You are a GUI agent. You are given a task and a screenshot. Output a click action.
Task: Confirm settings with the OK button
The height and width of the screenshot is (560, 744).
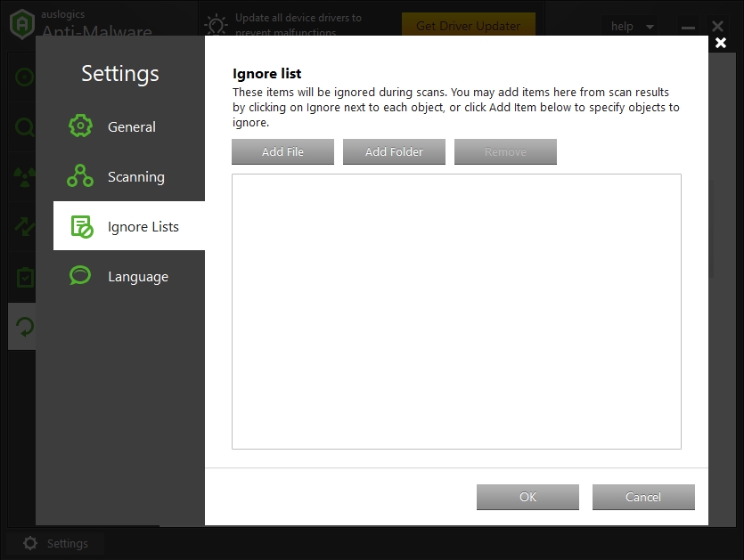(527, 497)
